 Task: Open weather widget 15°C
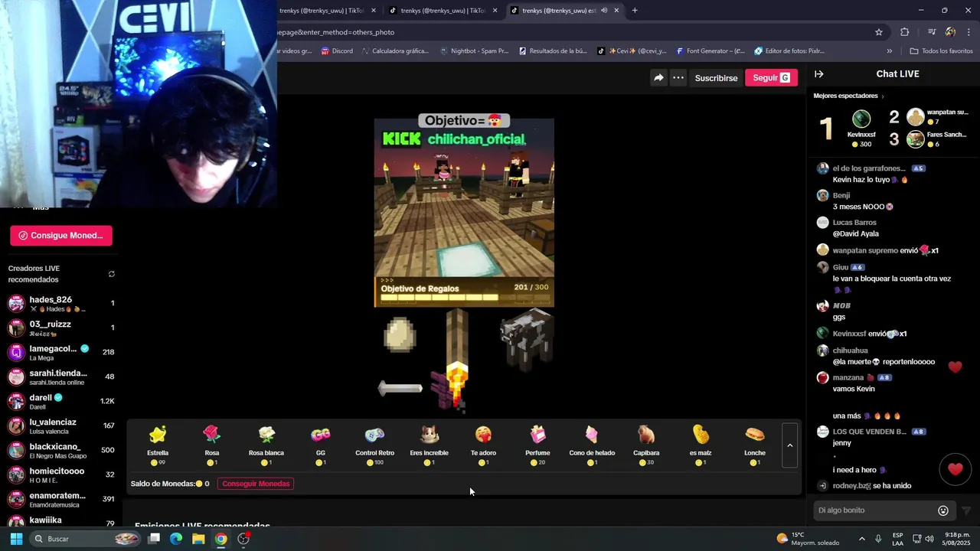pyautogui.click(x=808, y=539)
